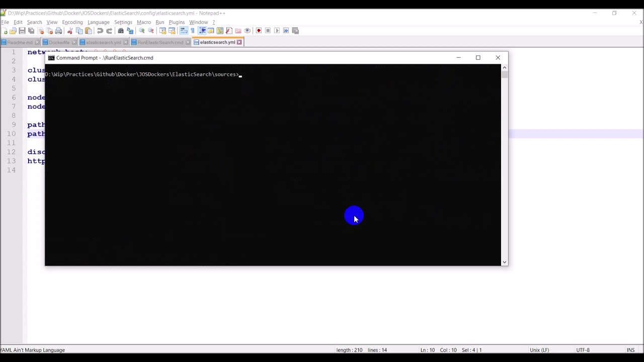Image resolution: width=644 pixels, height=362 pixels.
Task: Cut selection using the scissors icon
Action: point(69,31)
